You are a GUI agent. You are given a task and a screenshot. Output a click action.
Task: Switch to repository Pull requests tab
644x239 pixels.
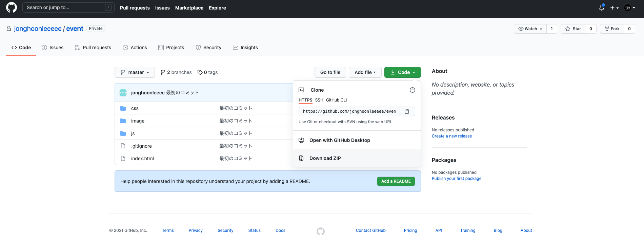click(93, 48)
